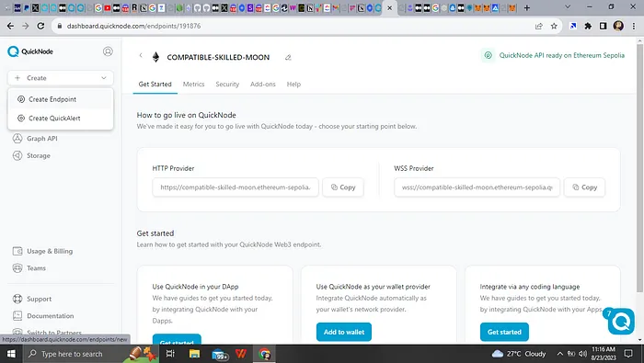
Task: Click the Support lifebuoy icon
Action: pos(17,299)
